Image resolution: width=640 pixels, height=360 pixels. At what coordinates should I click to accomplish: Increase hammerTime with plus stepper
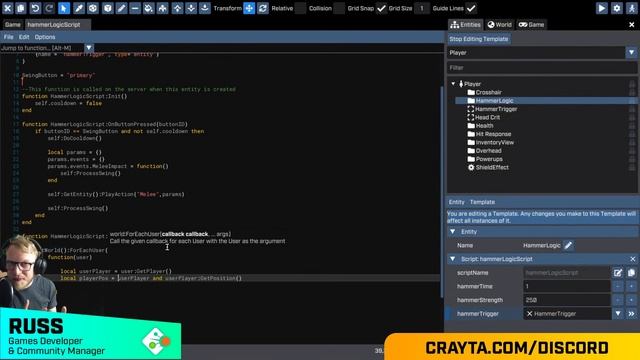[631, 286]
